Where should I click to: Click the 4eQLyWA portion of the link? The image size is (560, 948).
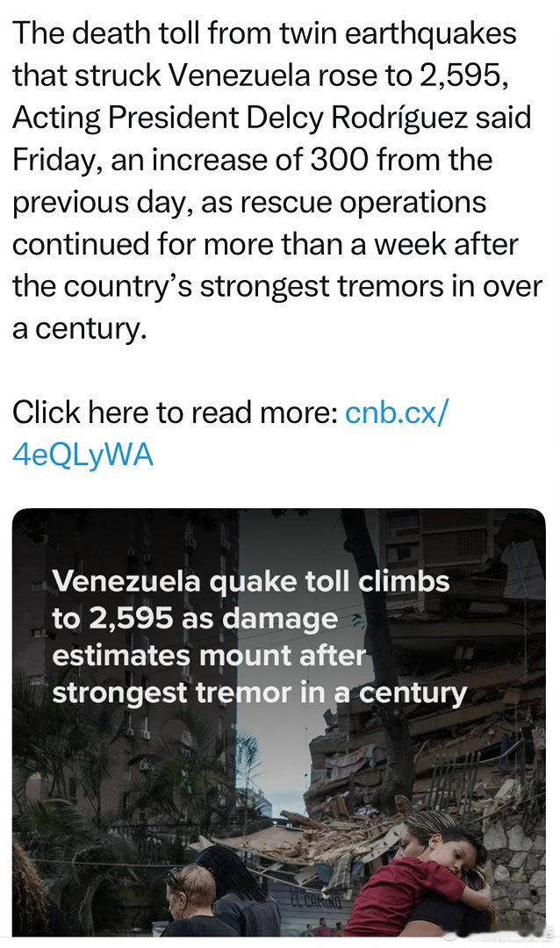click(83, 456)
